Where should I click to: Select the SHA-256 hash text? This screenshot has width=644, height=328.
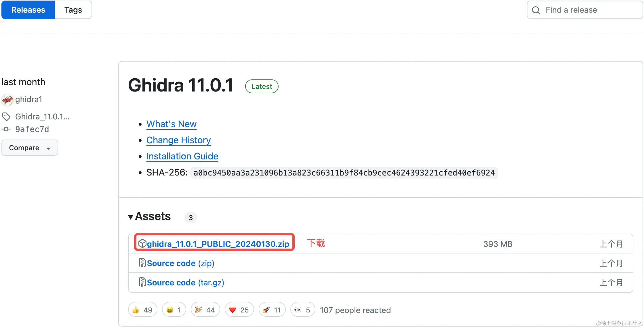click(x=344, y=173)
